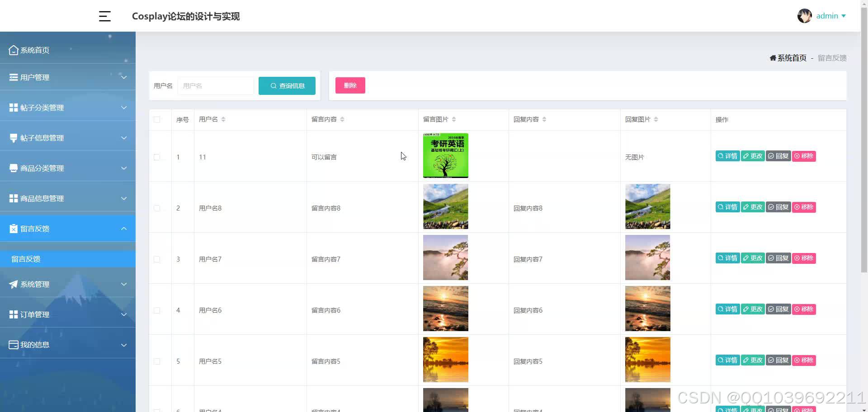Click 移除 for 用户名7 row
Image resolution: width=868 pixels, height=412 pixels.
click(804, 258)
